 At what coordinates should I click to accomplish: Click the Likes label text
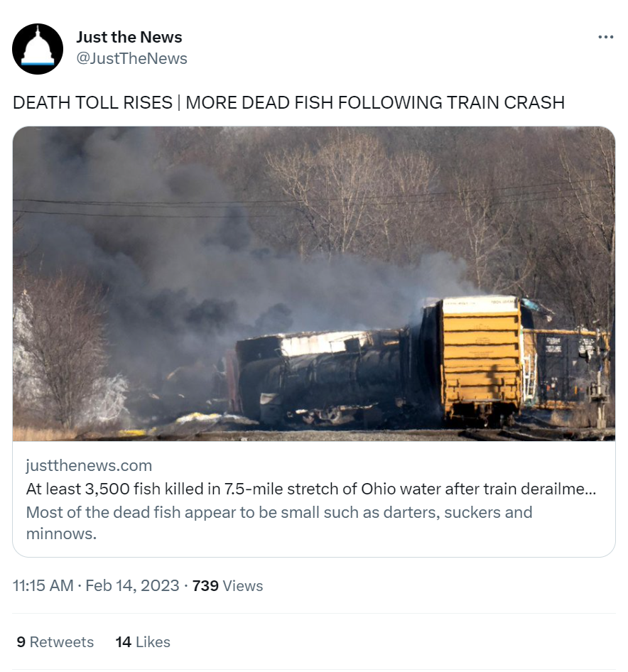153,642
